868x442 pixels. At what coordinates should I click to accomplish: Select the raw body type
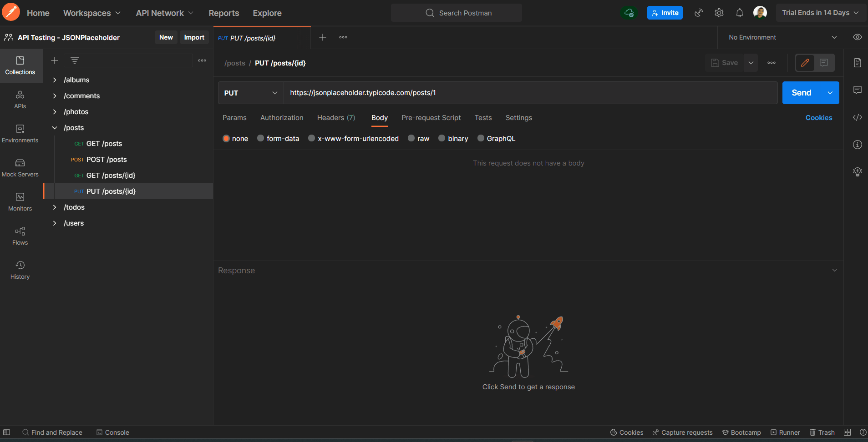[x=411, y=138]
